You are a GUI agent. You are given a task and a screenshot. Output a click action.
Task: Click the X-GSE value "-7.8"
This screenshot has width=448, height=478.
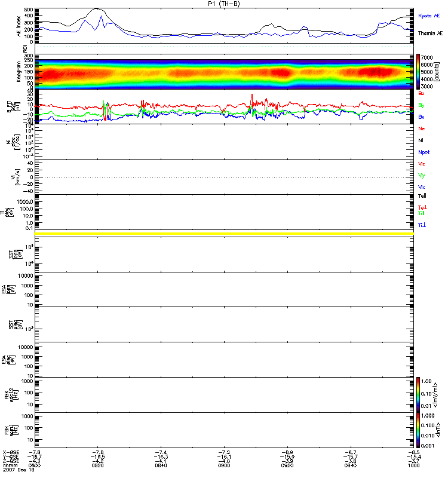pos(35,452)
